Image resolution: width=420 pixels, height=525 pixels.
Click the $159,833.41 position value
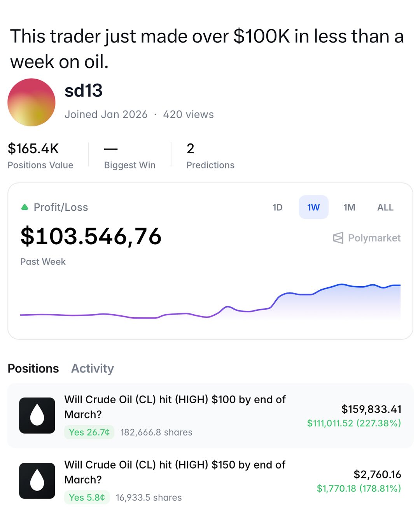coord(371,409)
